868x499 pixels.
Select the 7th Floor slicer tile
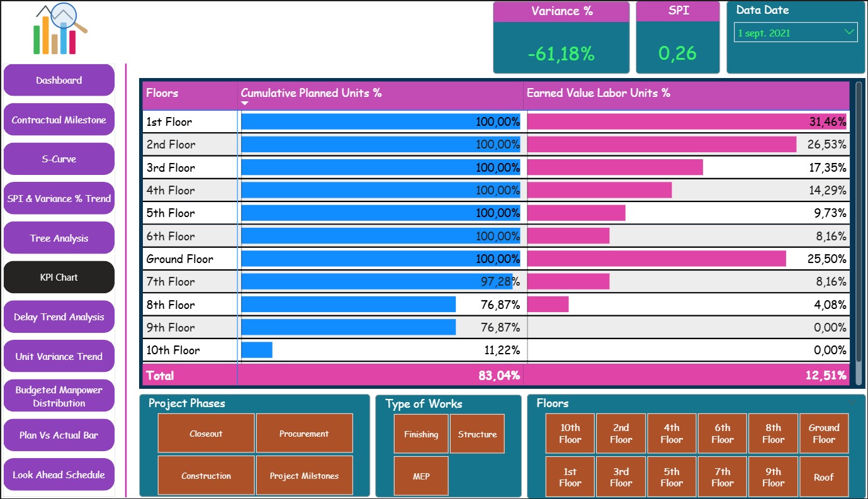coord(723,477)
